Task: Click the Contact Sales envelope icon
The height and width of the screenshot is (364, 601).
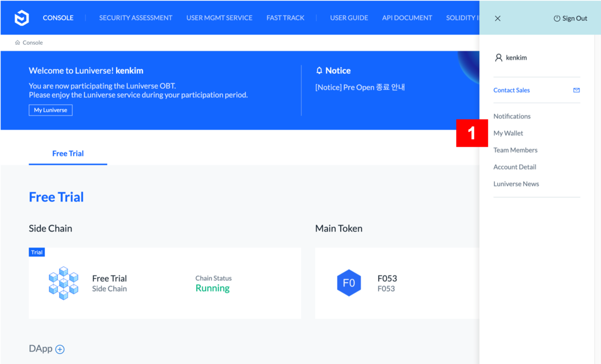Action: pos(577,90)
